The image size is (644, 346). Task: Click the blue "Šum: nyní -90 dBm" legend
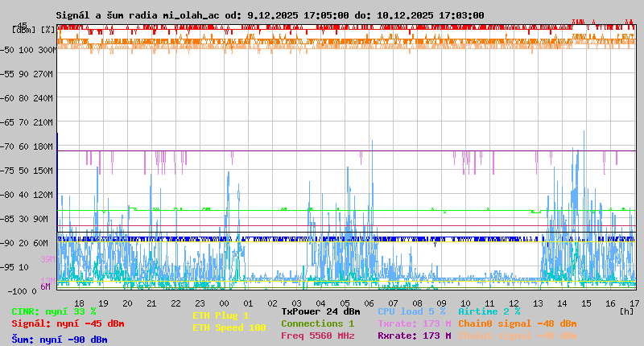tap(59, 340)
